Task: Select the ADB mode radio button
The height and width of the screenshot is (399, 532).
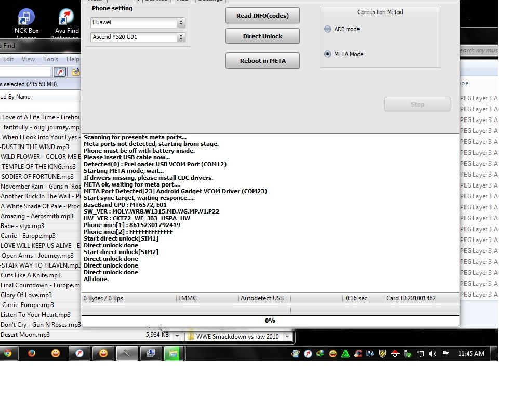Action: point(328,29)
